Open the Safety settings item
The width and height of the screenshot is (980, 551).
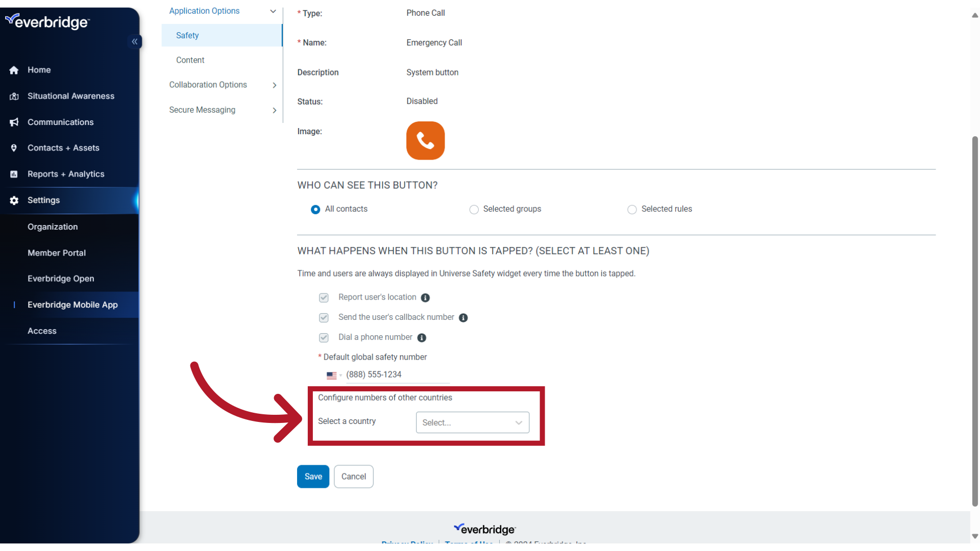pyautogui.click(x=222, y=35)
